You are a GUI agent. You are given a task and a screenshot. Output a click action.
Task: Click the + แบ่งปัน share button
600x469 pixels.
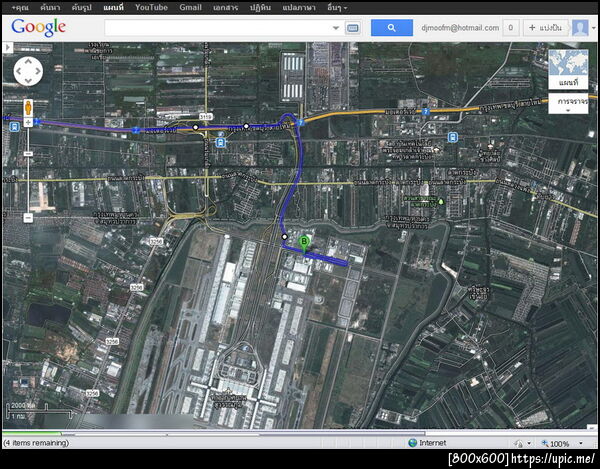tap(546, 28)
